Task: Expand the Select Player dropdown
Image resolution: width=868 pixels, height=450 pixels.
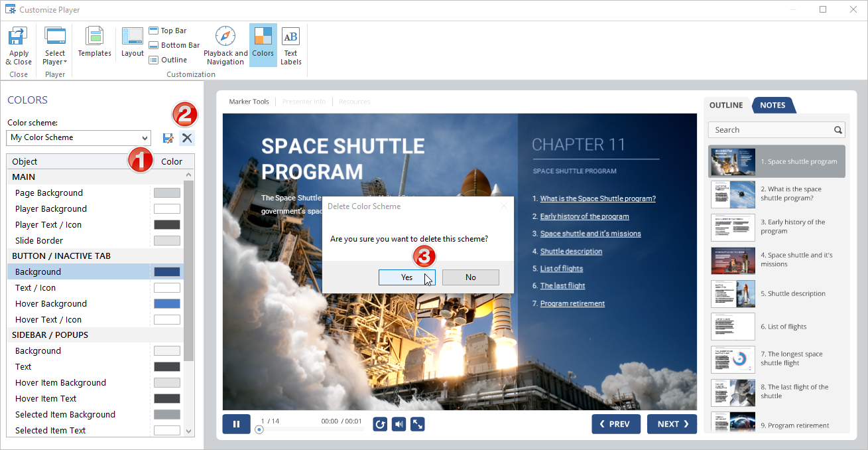Action: pos(55,46)
